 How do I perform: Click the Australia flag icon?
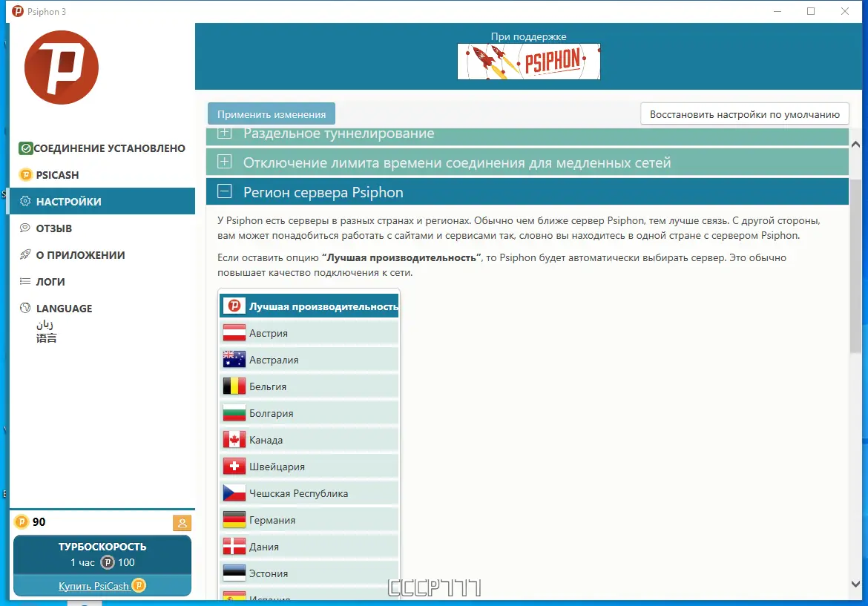234,360
